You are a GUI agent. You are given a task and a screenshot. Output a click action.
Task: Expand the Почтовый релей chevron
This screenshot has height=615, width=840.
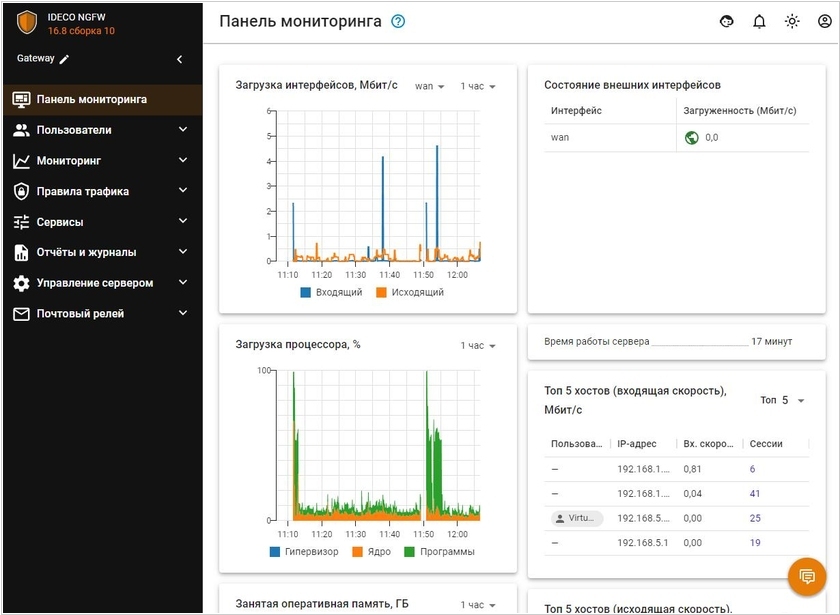click(x=183, y=313)
